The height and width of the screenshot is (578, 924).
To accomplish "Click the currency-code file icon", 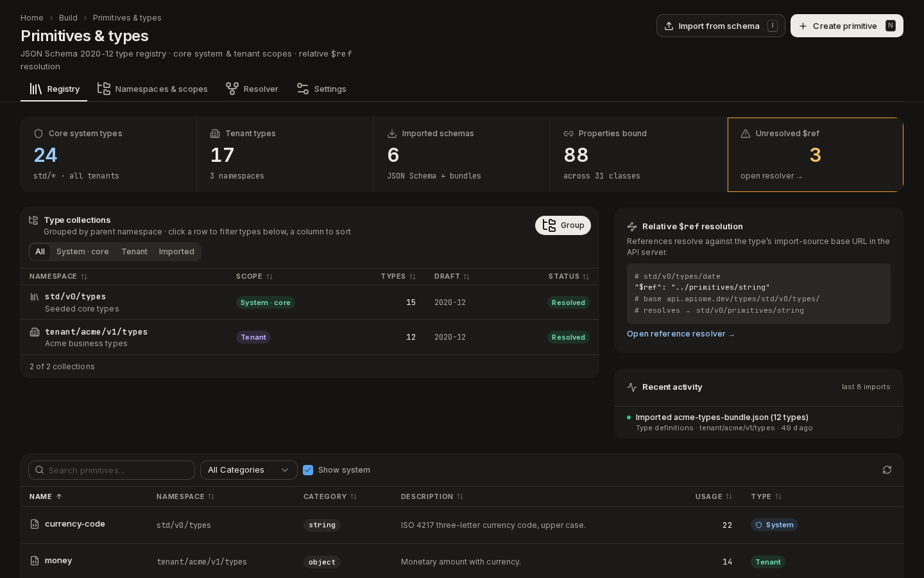I will point(35,524).
